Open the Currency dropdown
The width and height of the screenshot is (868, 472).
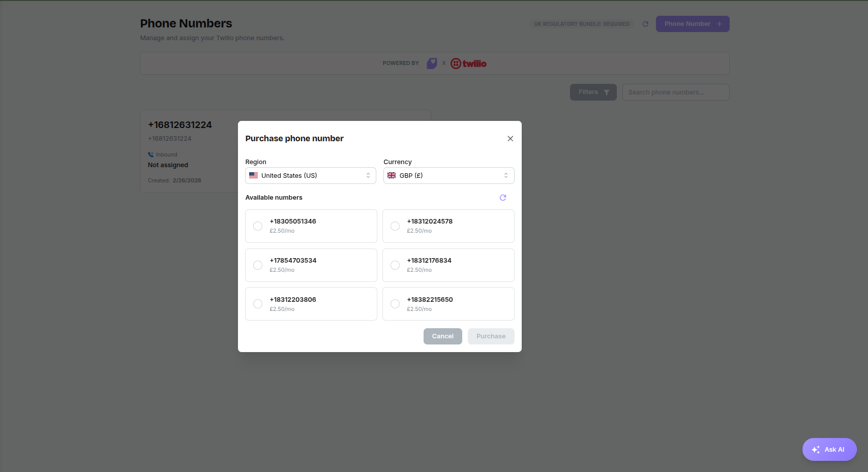pos(449,175)
